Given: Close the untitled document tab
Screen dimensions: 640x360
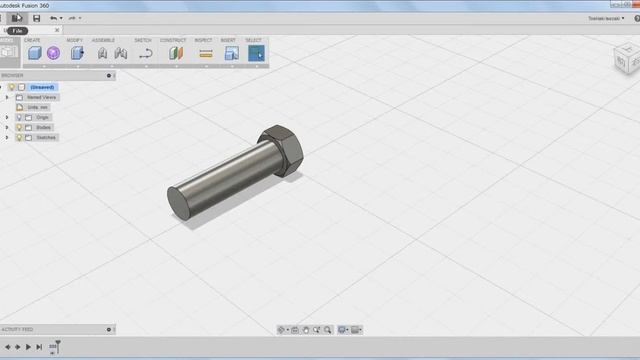Looking at the screenshot, I should 57,30.
